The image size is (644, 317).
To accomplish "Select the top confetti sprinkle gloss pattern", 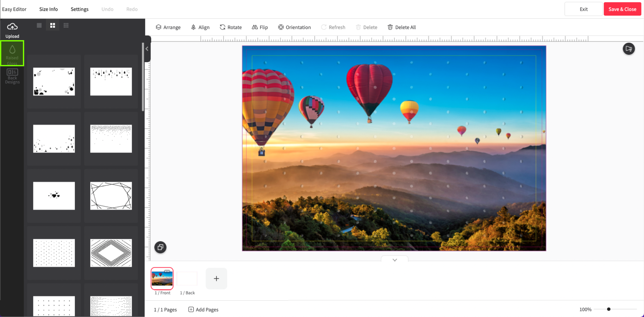I will pyautogui.click(x=111, y=139).
